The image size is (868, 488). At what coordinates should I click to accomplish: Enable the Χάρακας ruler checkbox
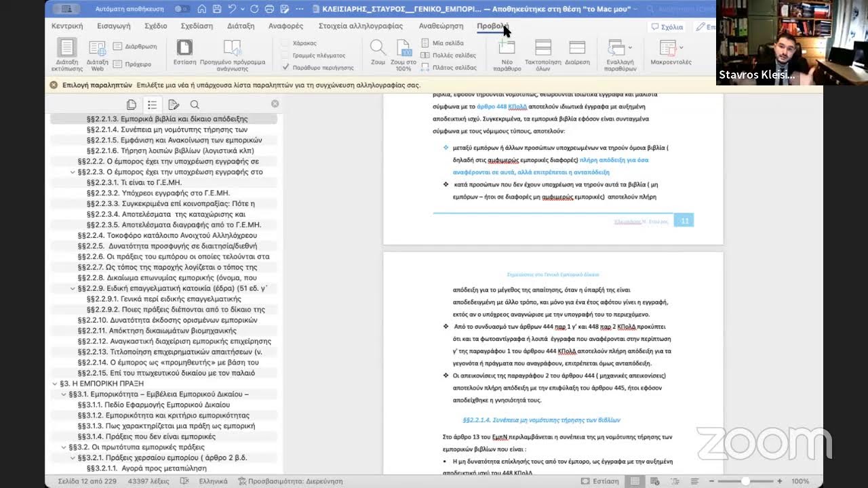click(x=286, y=43)
